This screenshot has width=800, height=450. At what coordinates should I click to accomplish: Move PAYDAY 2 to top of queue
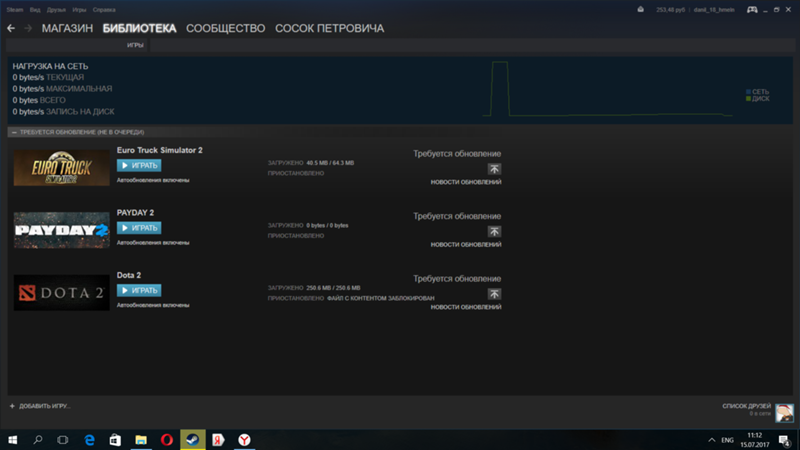pos(494,232)
